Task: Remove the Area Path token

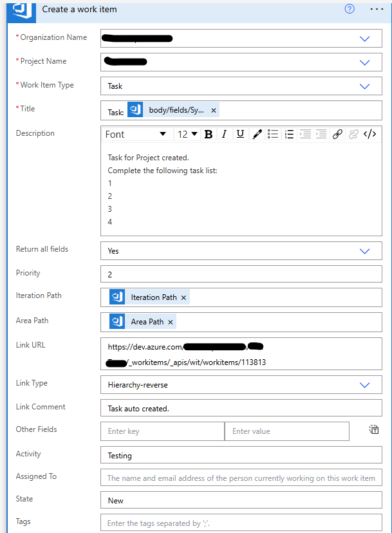Action: tap(171, 323)
